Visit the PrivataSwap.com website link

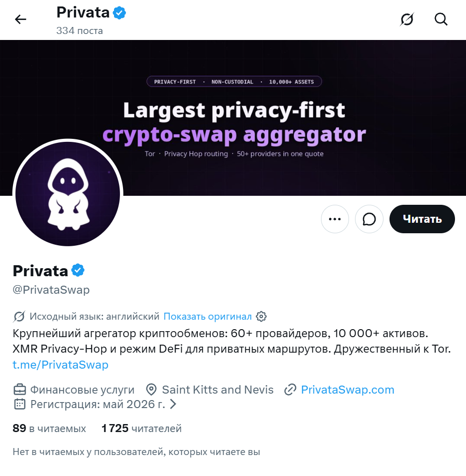pos(347,390)
